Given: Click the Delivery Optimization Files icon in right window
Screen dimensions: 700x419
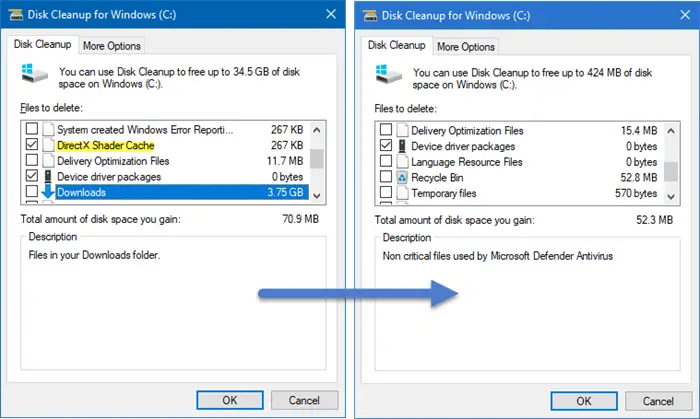Looking at the screenshot, I should (x=402, y=130).
